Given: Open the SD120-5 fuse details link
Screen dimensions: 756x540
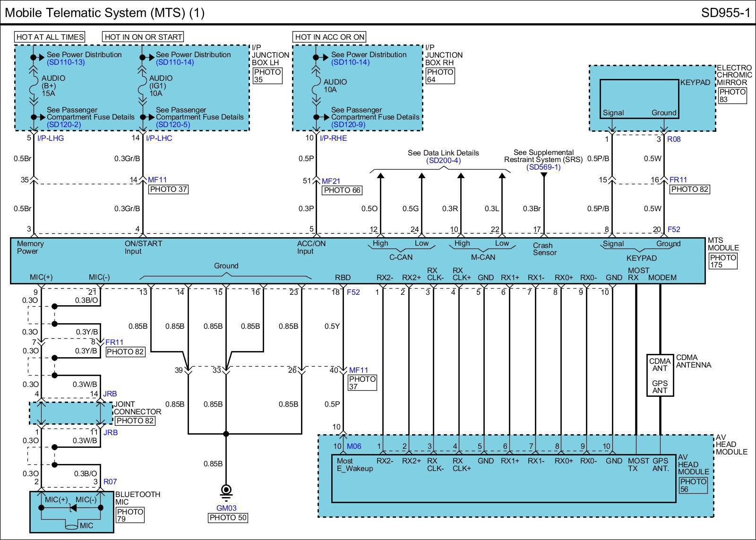Looking at the screenshot, I should pos(173,125).
